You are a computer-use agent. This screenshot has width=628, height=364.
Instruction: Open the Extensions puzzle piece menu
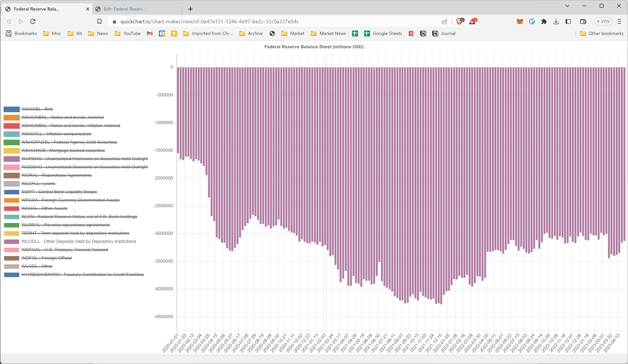click(544, 21)
